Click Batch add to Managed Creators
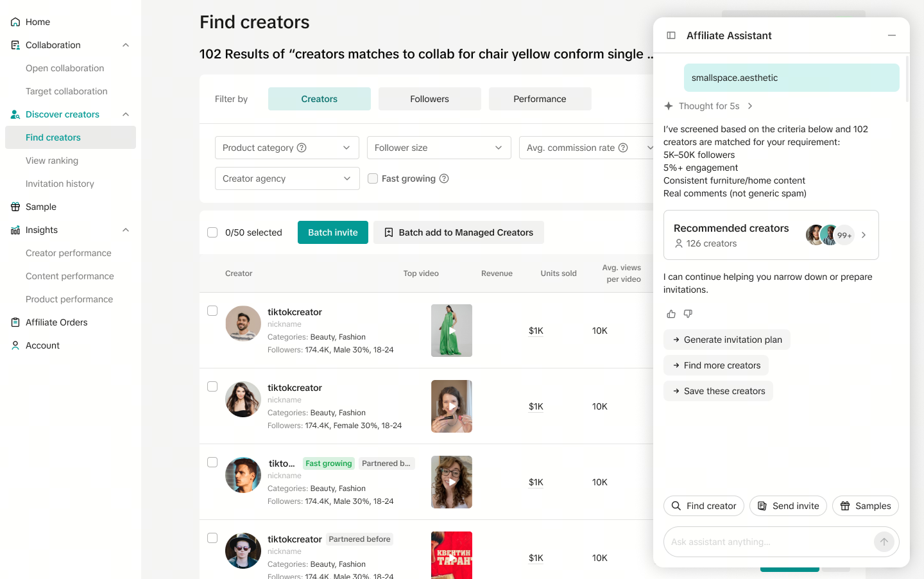 tap(459, 232)
